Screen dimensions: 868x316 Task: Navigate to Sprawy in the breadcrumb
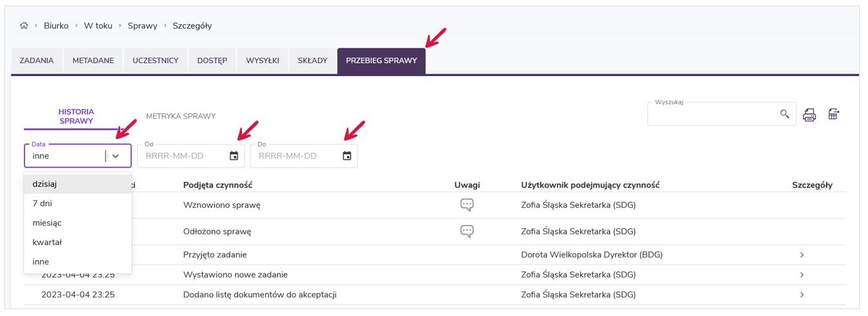click(142, 26)
